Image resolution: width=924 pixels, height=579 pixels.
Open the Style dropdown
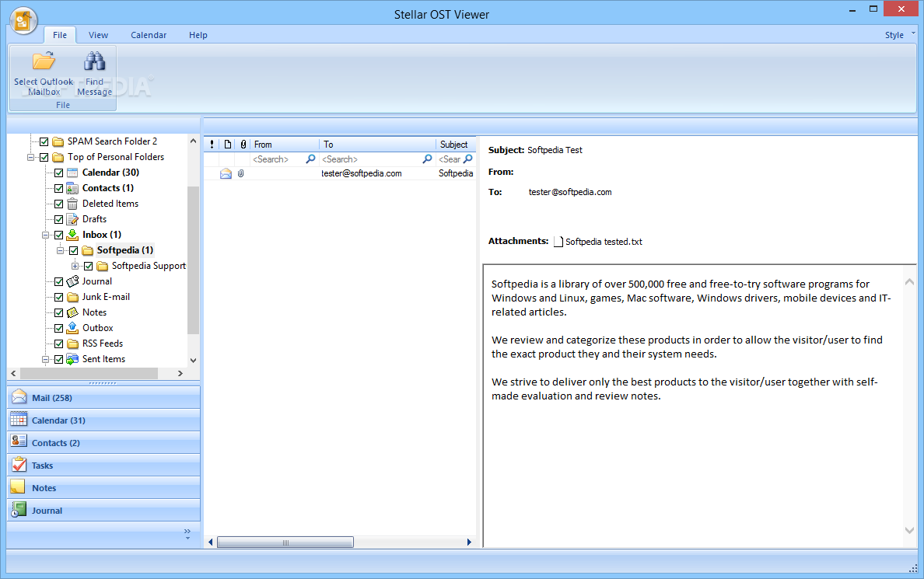[900, 35]
